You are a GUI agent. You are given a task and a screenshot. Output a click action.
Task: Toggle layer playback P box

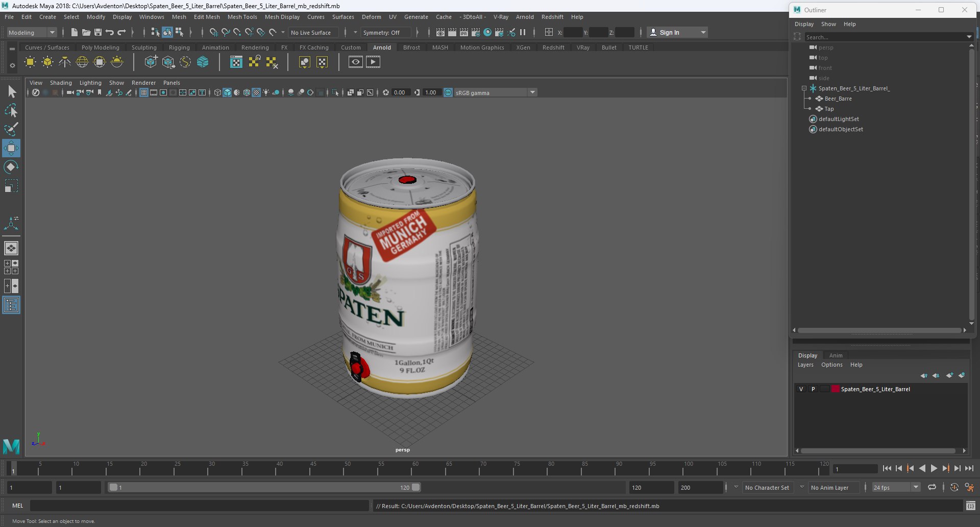click(x=813, y=389)
